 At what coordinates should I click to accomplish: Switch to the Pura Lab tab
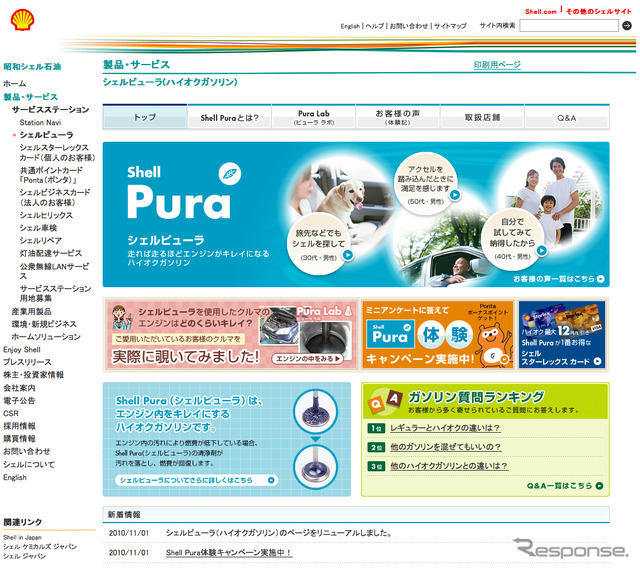[x=314, y=117]
